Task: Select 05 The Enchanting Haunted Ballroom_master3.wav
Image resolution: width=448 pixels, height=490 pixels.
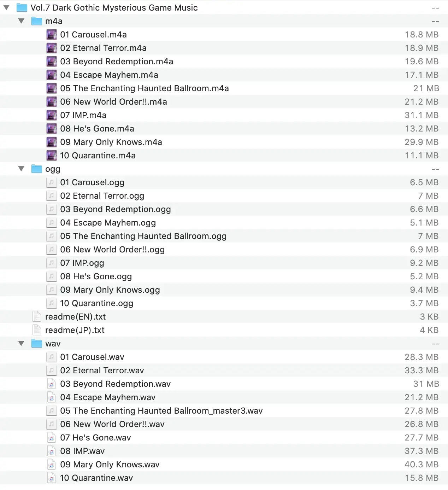Action: point(161,411)
